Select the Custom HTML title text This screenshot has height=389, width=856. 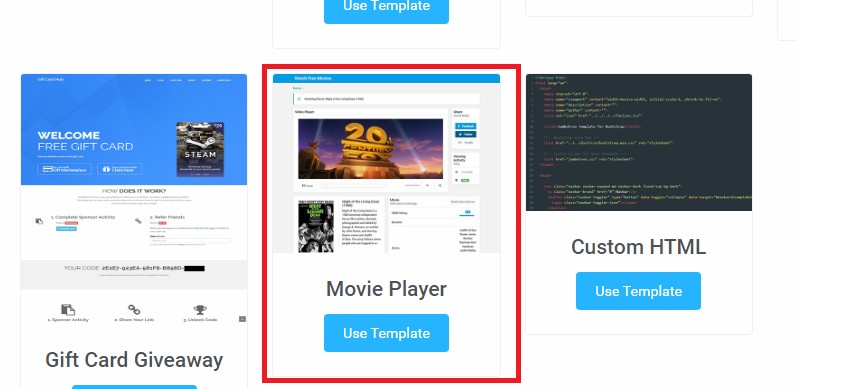pos(638,247)
